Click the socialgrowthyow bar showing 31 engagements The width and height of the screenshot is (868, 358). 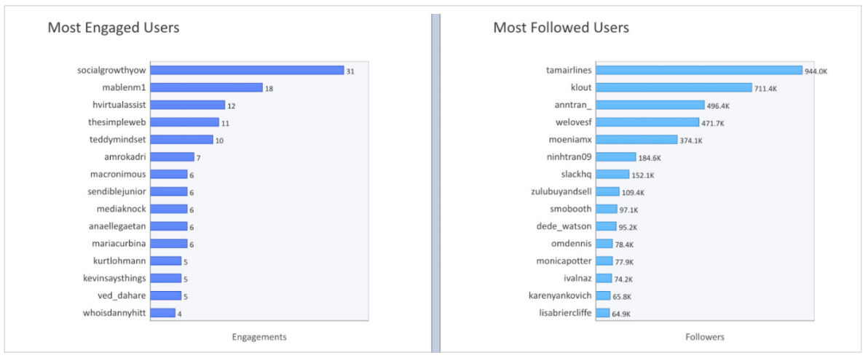[247, 71]
